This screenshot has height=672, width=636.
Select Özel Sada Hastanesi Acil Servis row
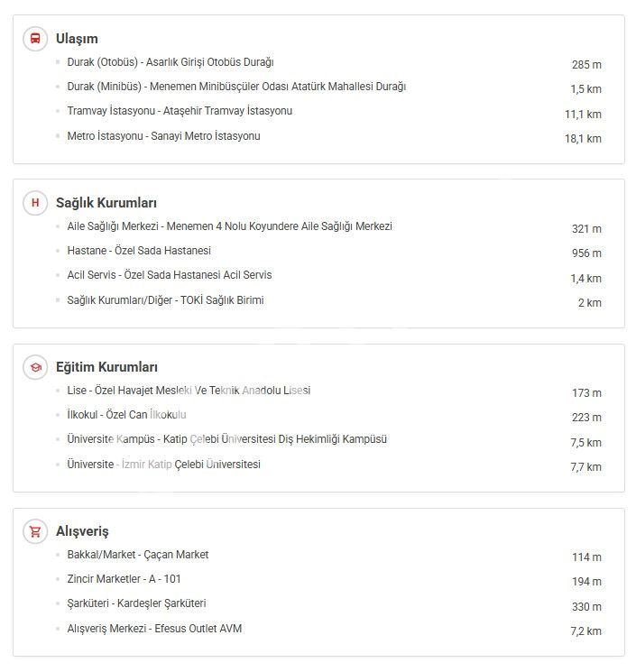pos(170,275)
